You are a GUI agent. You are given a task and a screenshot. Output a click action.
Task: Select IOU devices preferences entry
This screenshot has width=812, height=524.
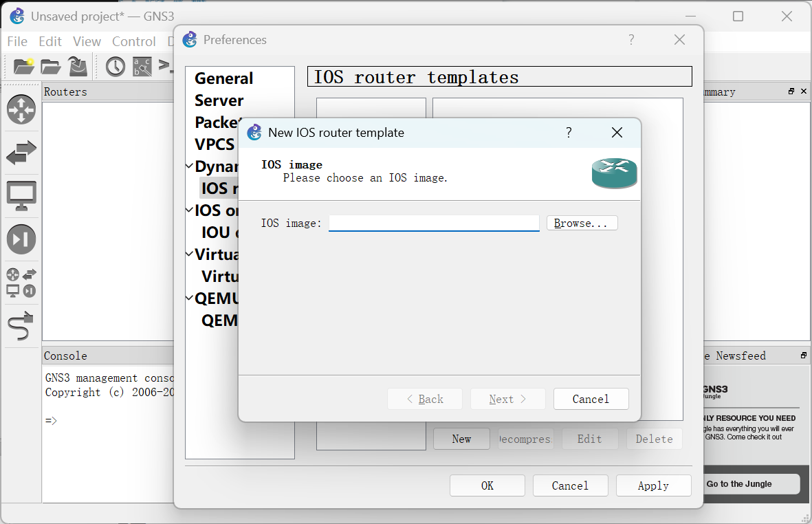click(220, 232)
